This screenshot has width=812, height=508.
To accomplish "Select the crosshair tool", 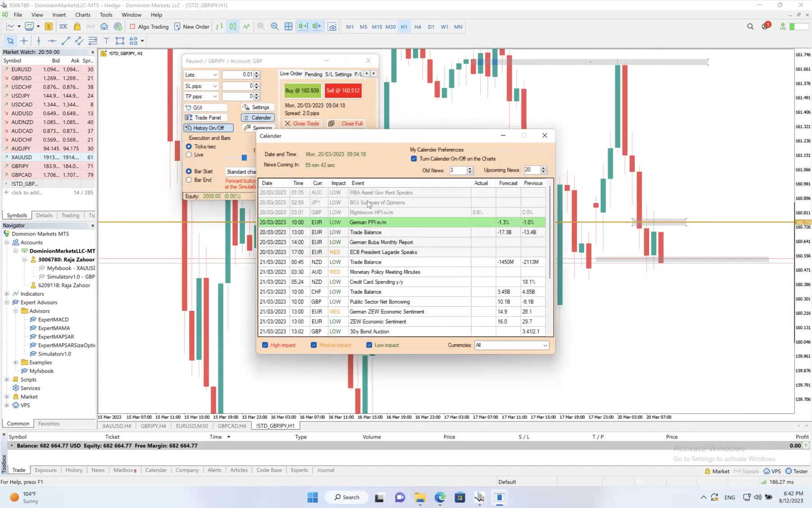I will pyautogui.click(x=24, y=41).
